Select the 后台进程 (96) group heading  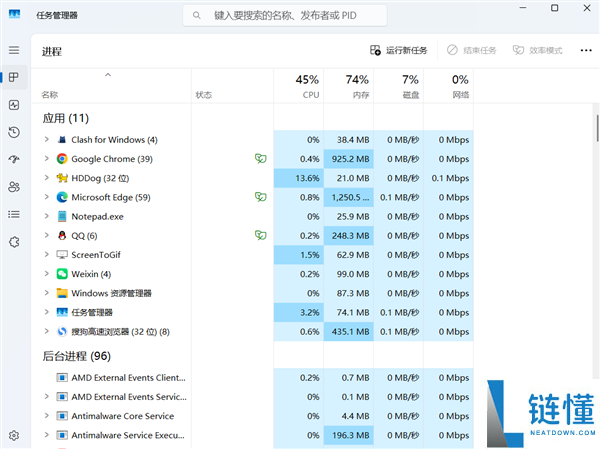77,356
